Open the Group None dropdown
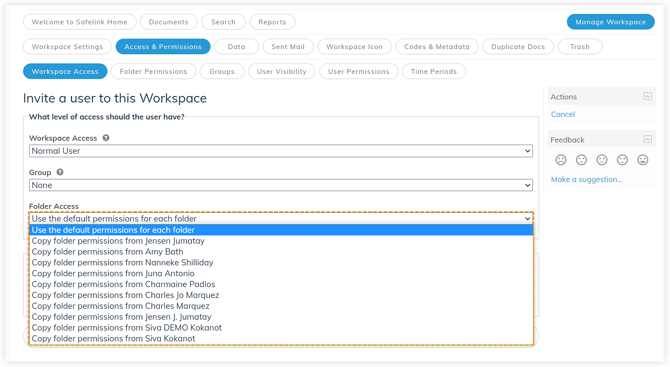 (281, 185)
